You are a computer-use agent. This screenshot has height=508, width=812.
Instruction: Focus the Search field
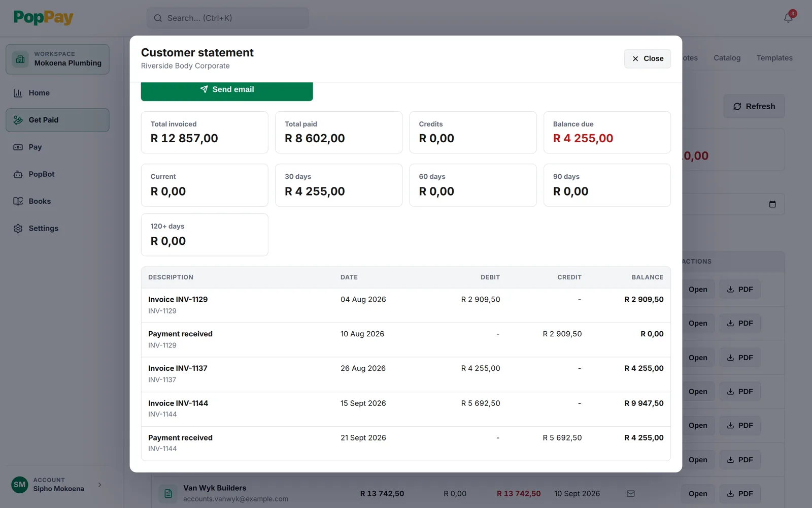point(228,18)
